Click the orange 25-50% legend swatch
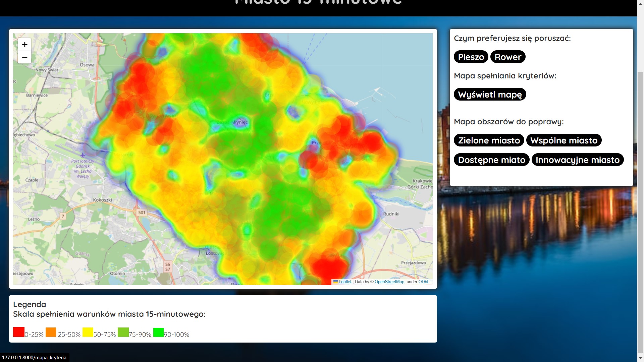The height and width of the screenshot is (362, 644). (x=51, y=332)
